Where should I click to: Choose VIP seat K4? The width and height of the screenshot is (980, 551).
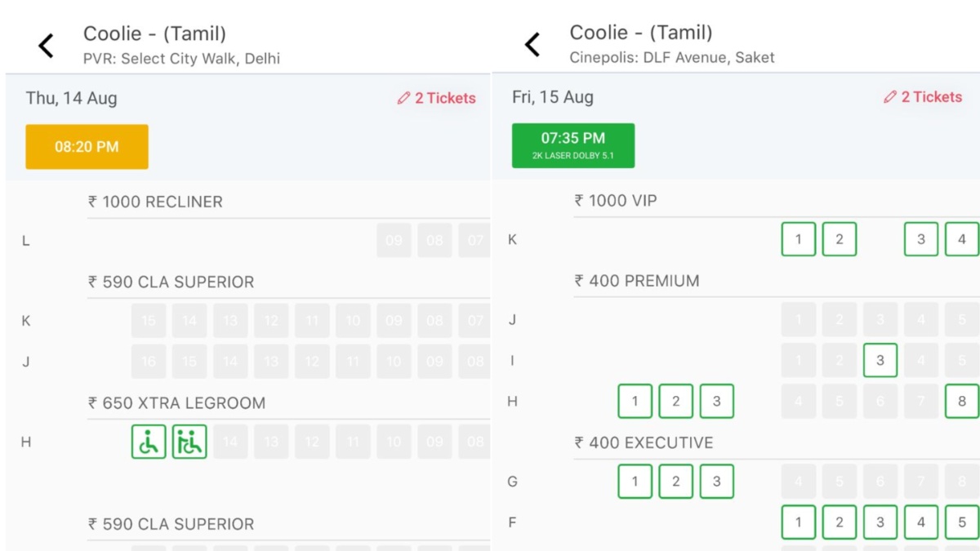click(x=961, y=239)
